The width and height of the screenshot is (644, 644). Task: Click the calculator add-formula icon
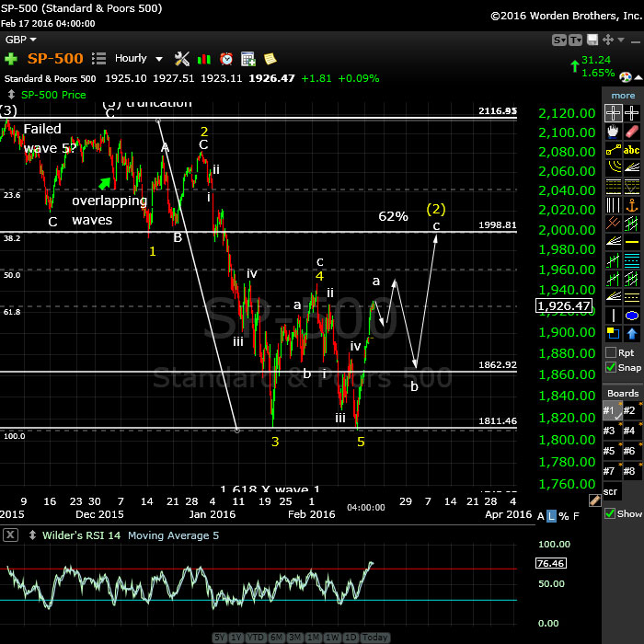[248, 59]
